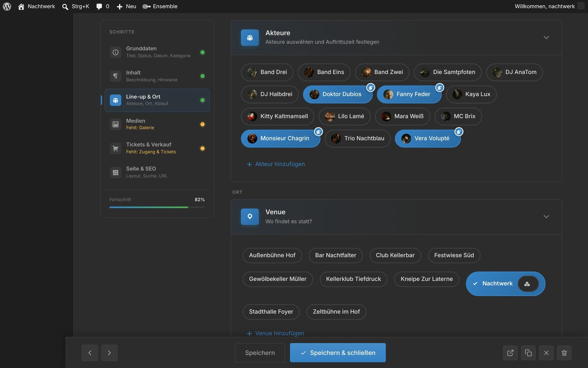Open the Seite & SEO step
The image size is (588, 368).
coord(157,172)
